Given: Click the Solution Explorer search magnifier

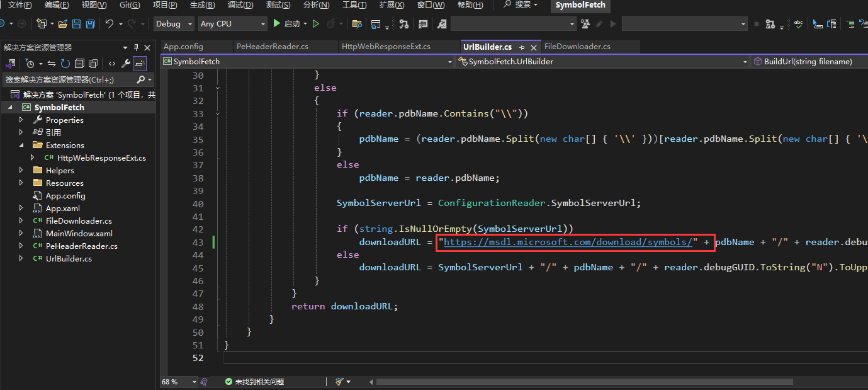Looking at the screenshot, I should [x=141, y=79].
